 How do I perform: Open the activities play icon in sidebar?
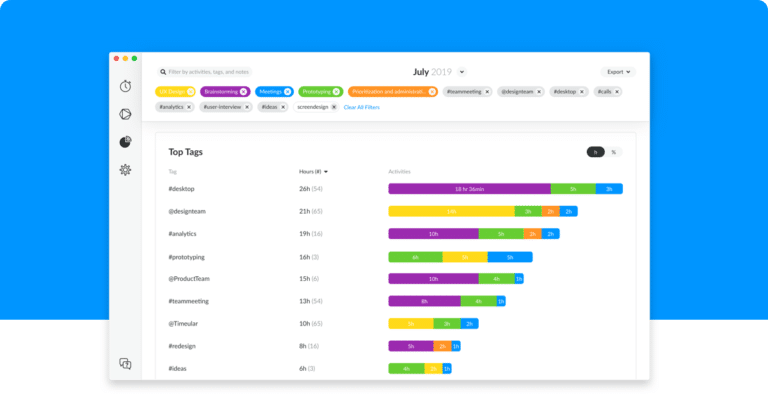click(x=125, y=114)
